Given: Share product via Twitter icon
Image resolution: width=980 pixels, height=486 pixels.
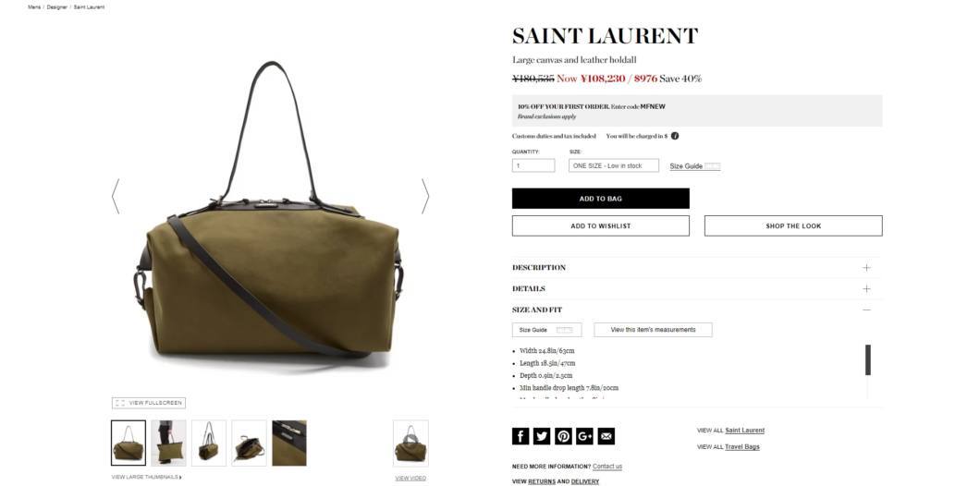Looking at the screenshot, I should pos(542,436).
